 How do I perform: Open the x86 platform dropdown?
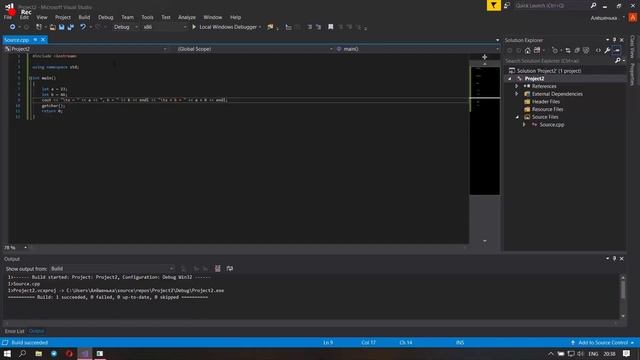pyautogui.click(x=164, y=27)
